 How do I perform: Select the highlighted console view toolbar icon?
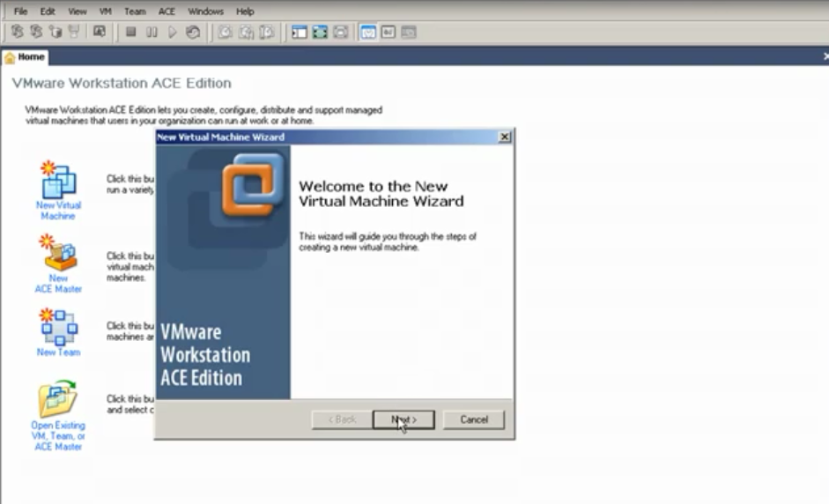click(368, 33)
